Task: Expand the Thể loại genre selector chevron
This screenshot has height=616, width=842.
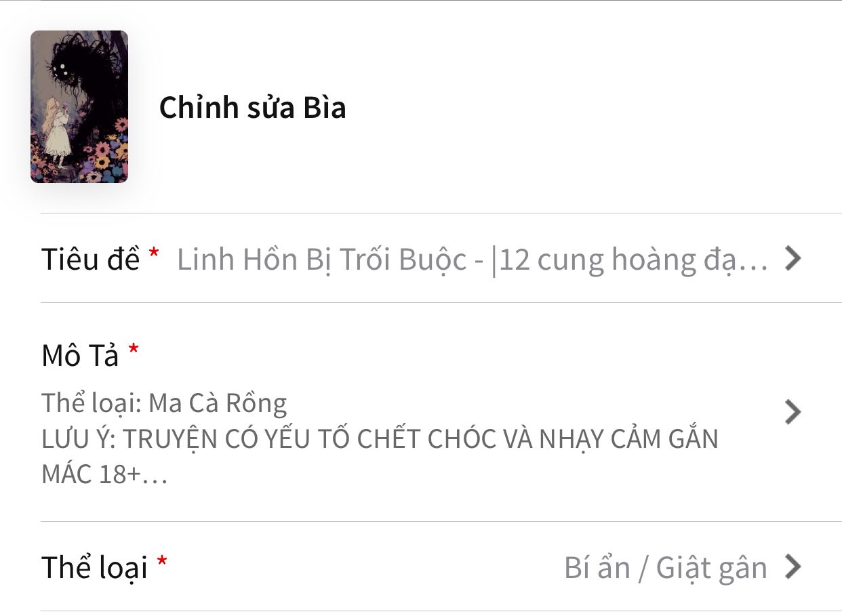Action: [x=793, y=567]
